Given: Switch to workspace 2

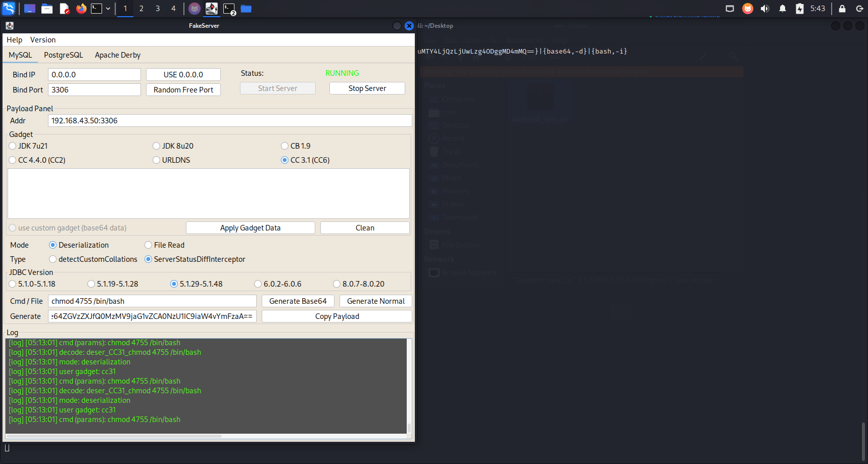Looking at the screenshot, I should coord(141,9).
